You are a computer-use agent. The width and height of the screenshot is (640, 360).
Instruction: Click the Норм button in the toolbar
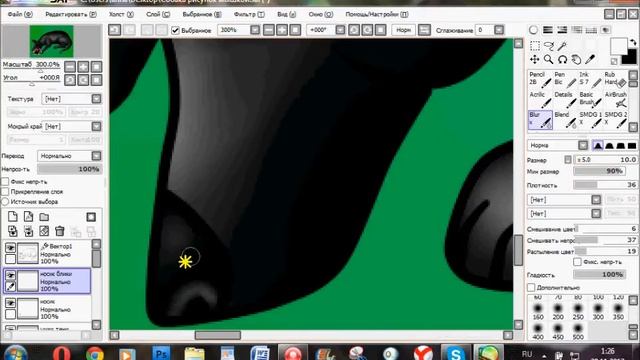403,30
